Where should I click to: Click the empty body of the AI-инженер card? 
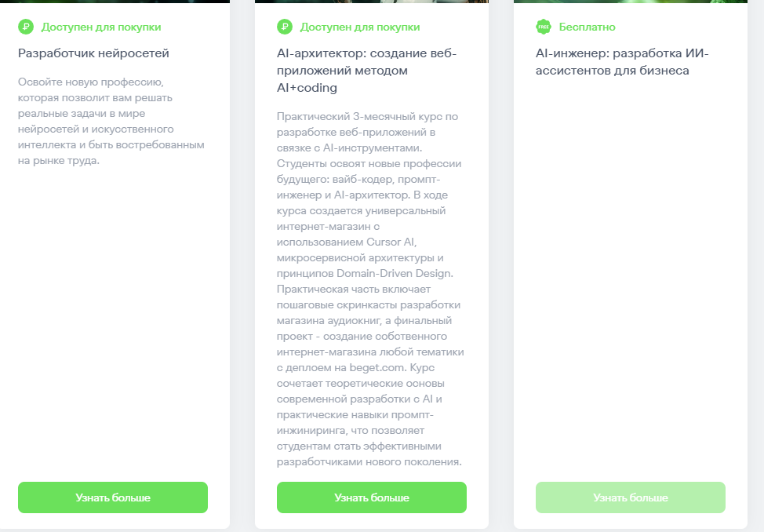pos(630,275)
